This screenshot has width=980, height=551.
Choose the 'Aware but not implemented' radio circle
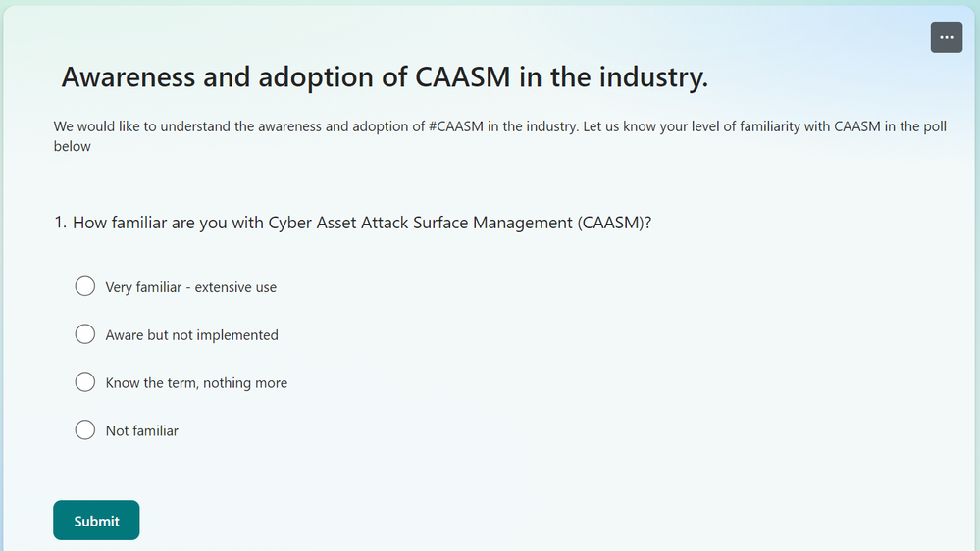85,334
